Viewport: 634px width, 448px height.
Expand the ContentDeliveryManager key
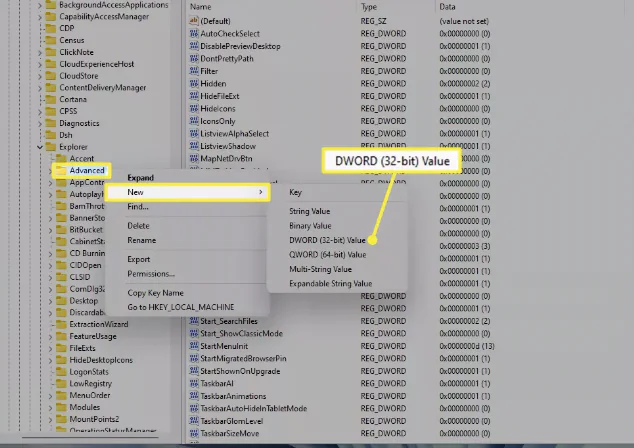click(x=40, y=88)
